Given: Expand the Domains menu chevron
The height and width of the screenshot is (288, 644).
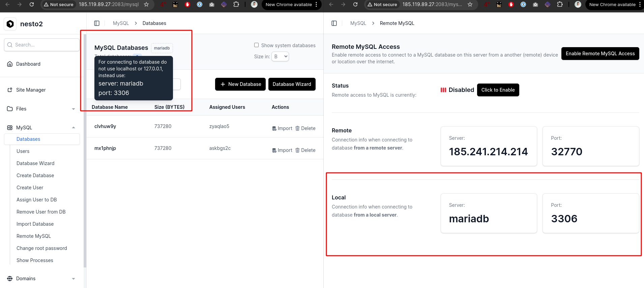Looking at the screenshot, I should point(74,279).
